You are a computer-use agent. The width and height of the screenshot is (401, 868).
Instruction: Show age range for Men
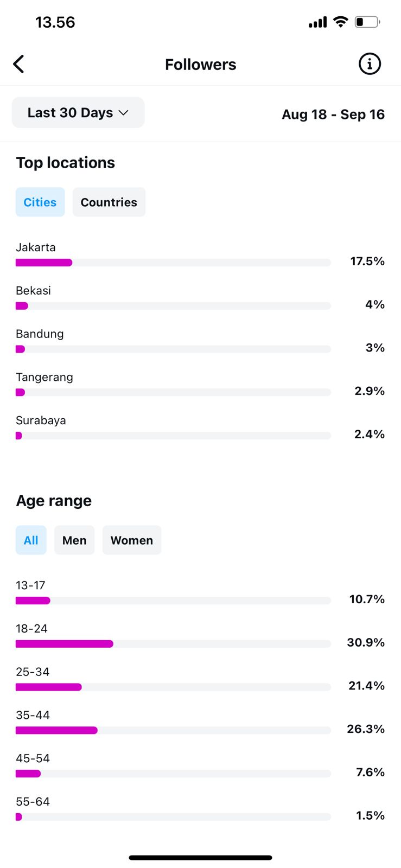tap(74, 540)
